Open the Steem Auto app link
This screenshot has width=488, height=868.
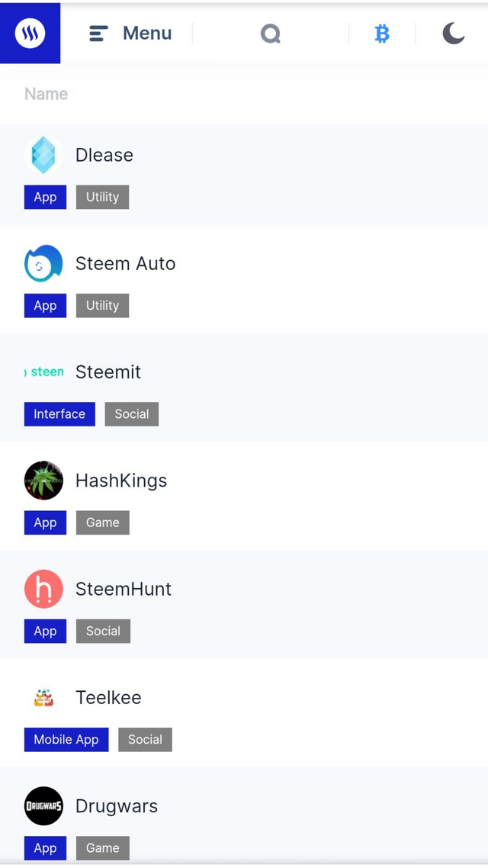tap(125, 263)
